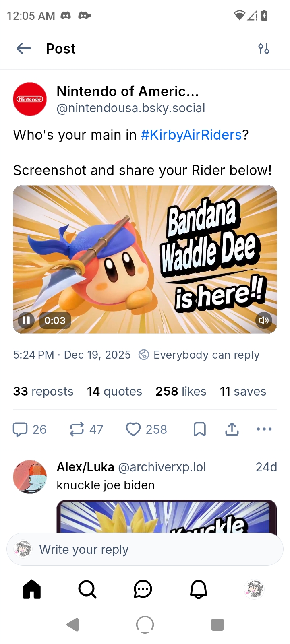This screenshot has height=644, width=290.
Task: Repost this post with arrows icon
Action: (77, 429)
